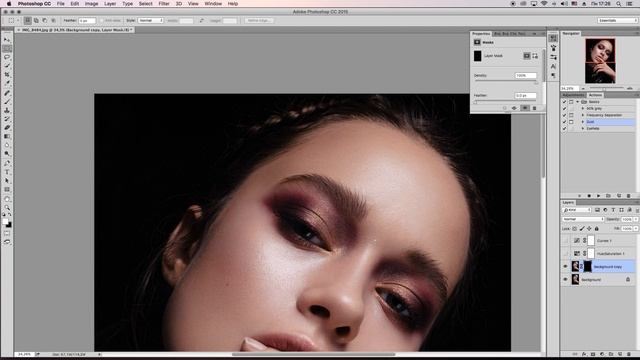640x360 pixels.
Task: Expand the 50% grey action
Action: pyautogui.click(x=583, y=109)
